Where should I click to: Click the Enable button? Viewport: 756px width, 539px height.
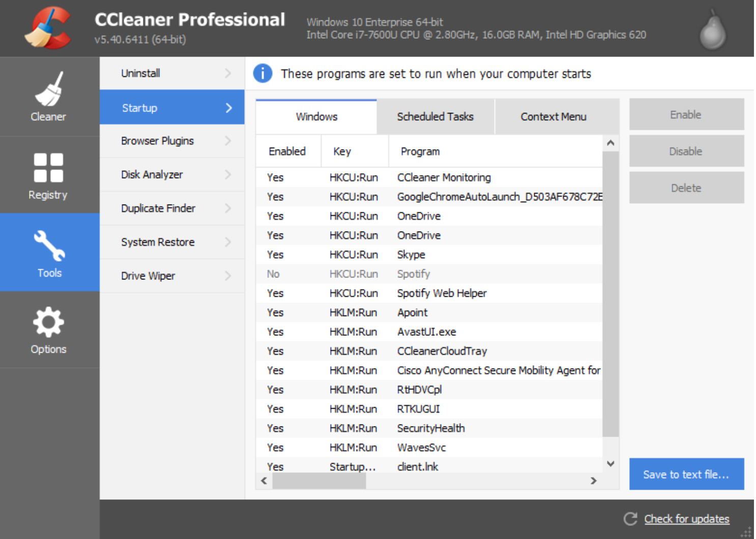686,115
